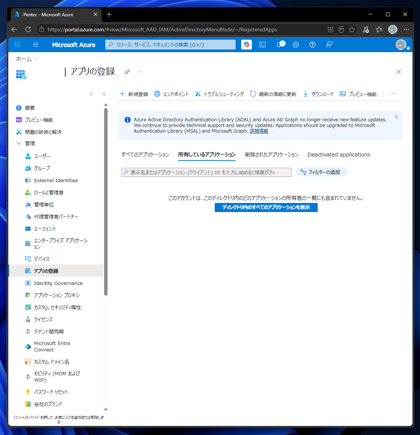Refresh the browser page
Image resolution: width=420 pixels, height=435 pixels.
tap(28, 30)
